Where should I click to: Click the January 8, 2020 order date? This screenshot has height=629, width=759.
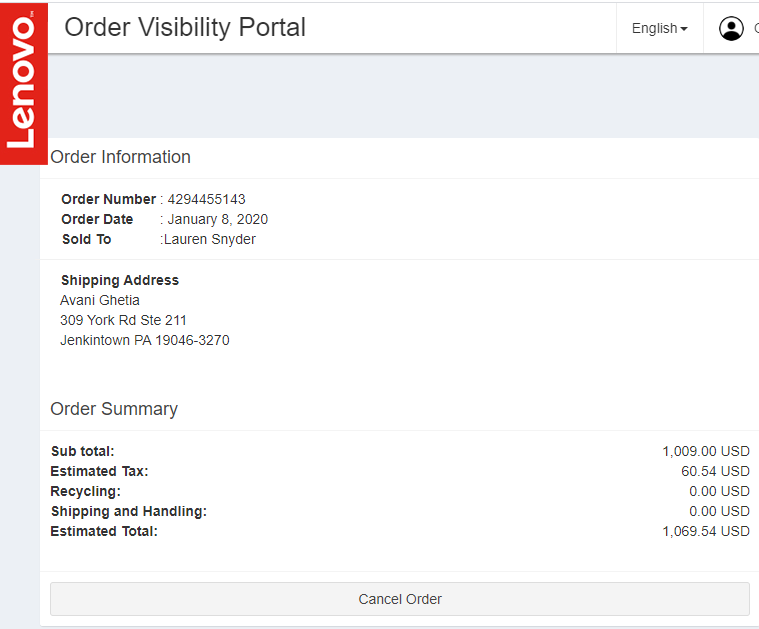(x=217, y=219)
